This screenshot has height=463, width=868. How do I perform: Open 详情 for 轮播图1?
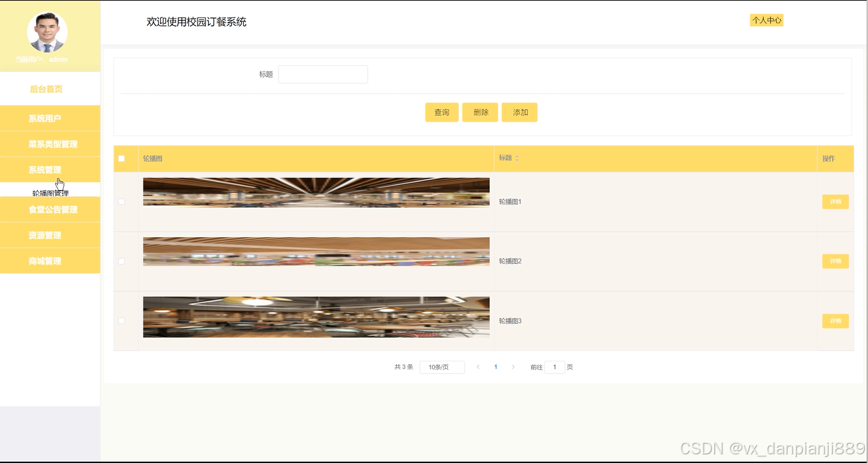pos(835,202)
